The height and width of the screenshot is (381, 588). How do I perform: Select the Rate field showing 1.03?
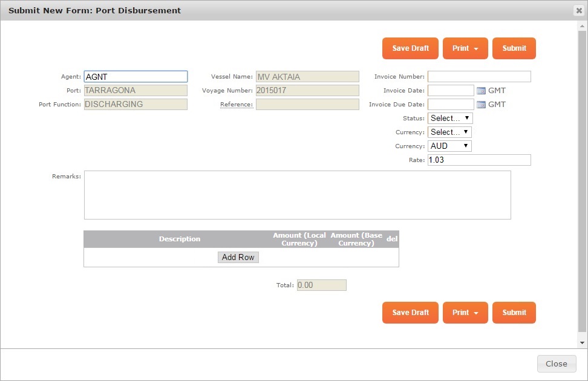479,160
